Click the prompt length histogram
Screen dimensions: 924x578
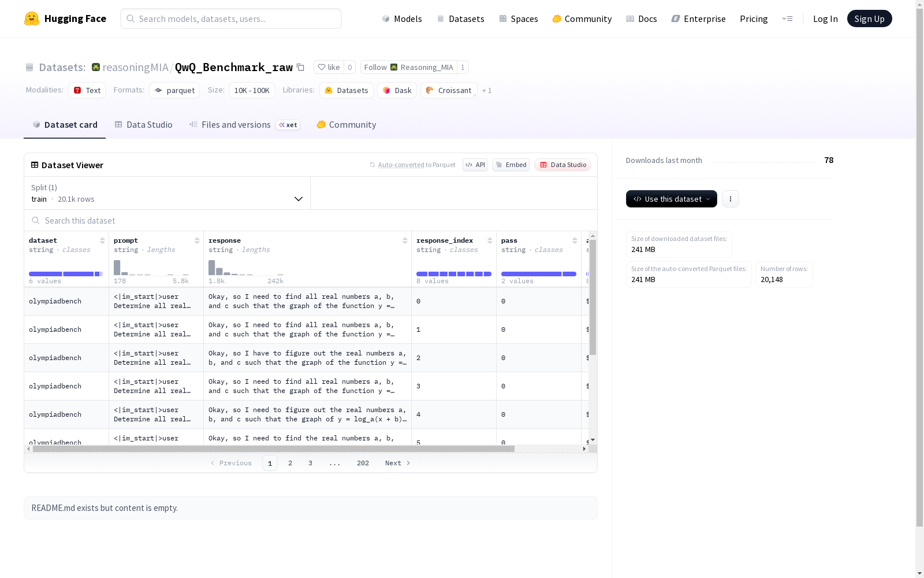pyautogui.click(x=151, y=268)
